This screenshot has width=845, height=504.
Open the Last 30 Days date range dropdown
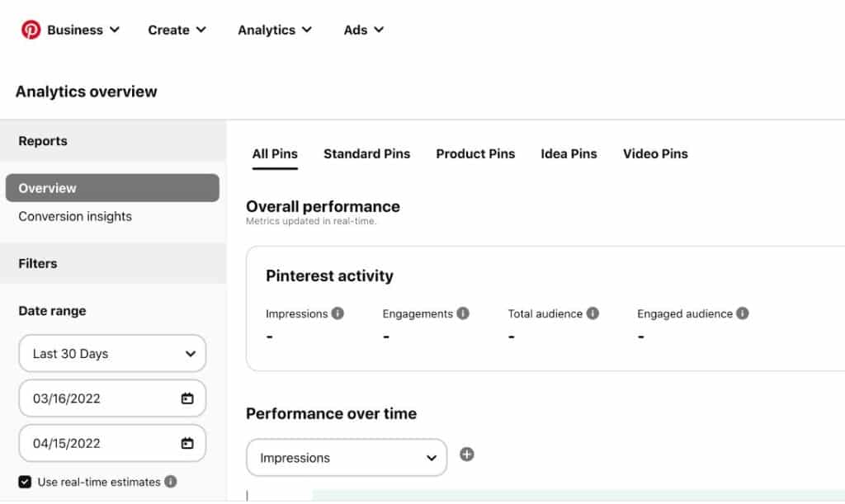pyautogui.click(x=112, y=354)
